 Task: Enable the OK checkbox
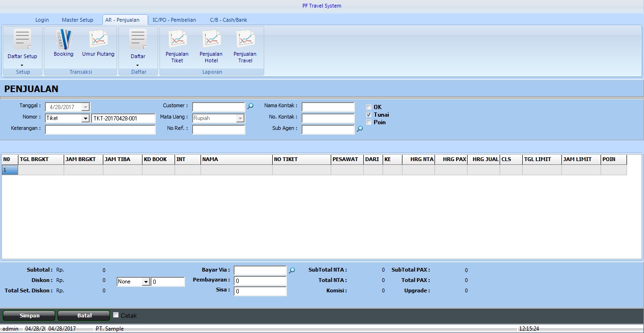(369, 107)
